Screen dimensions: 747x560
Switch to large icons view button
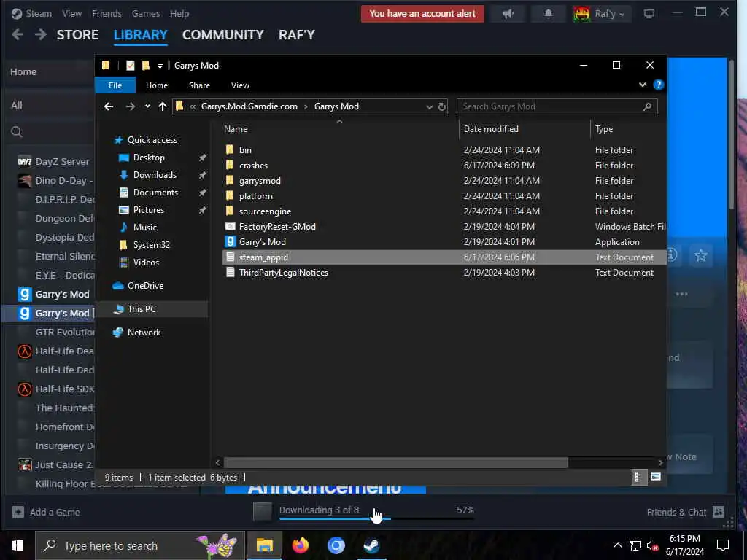(656, 477)
